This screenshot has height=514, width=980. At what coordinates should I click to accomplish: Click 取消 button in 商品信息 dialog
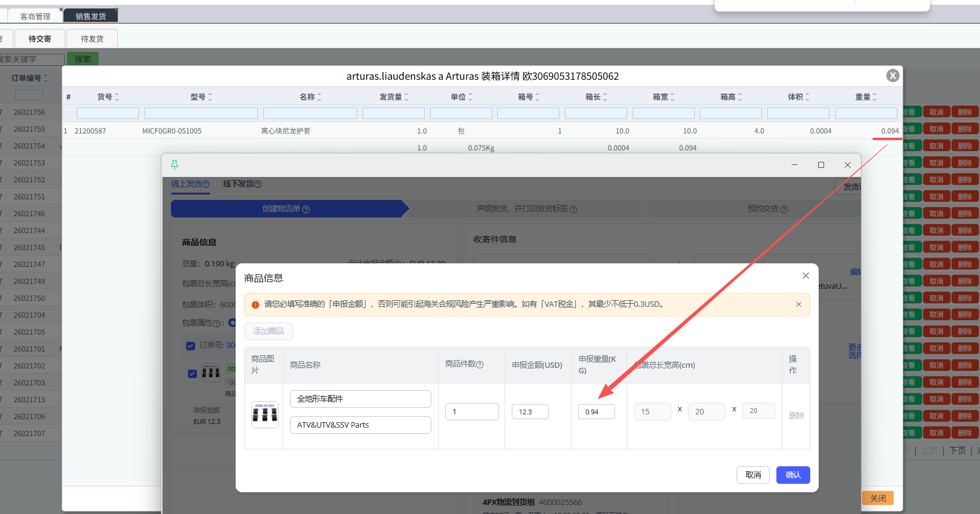click(753, 475)
